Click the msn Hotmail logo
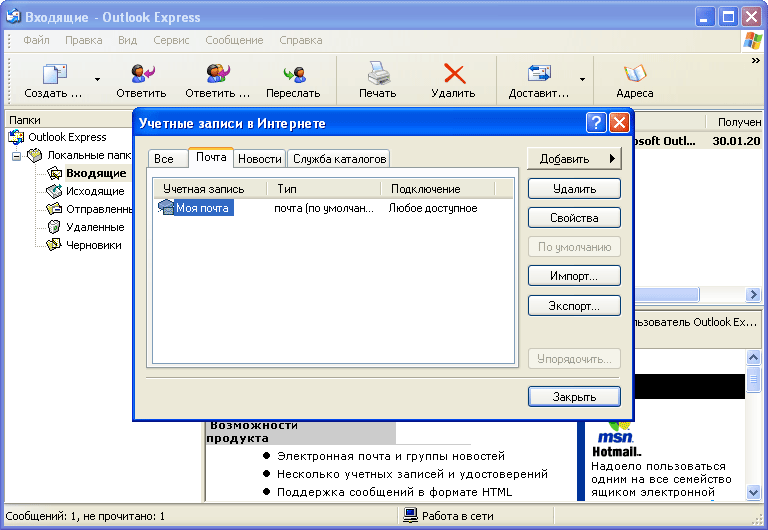The image size is (768, 530). 616,440
